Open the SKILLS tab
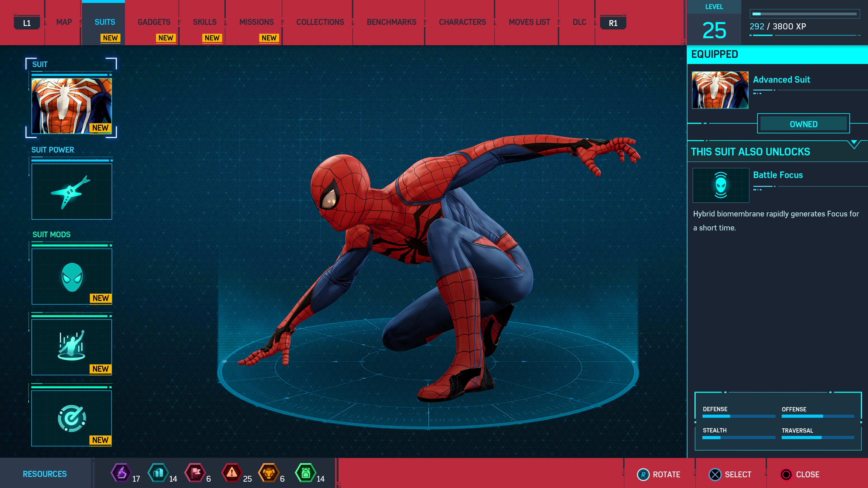Screen dimensions: 868x488 205,22
